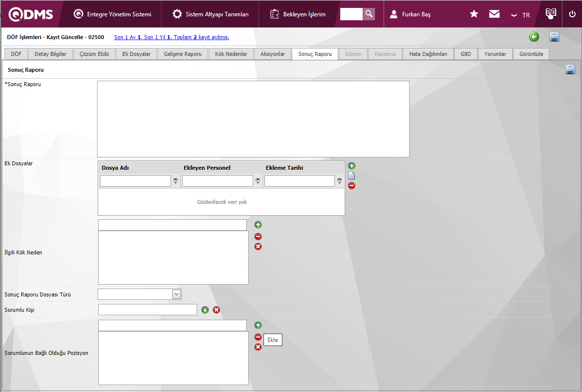Open Bekleyen İşlerim menu
582x392 pixels.
(x=298, y=14)
